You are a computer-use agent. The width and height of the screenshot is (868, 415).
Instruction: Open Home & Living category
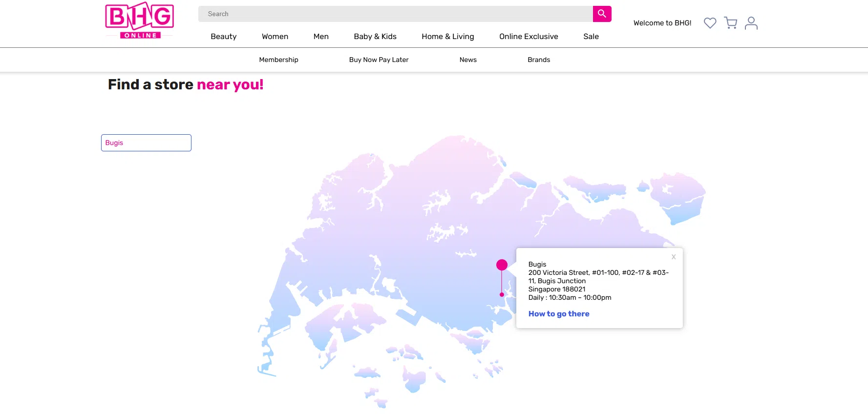coord(447,37)
